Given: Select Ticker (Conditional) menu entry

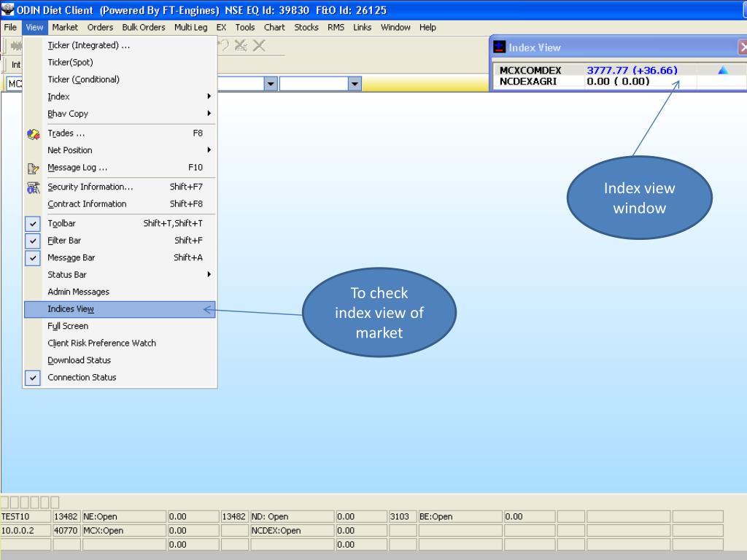Looking at the screenshot, I should click(120, 79).
